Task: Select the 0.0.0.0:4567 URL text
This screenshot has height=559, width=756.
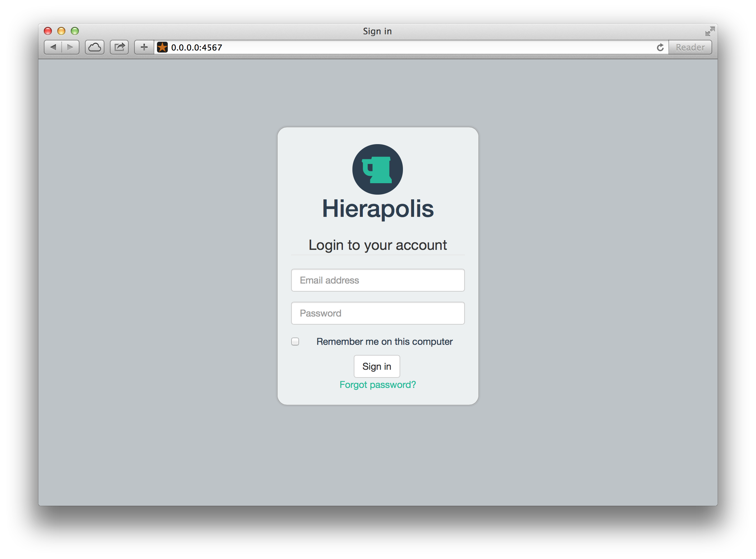Action: click(x=197, y=47)
